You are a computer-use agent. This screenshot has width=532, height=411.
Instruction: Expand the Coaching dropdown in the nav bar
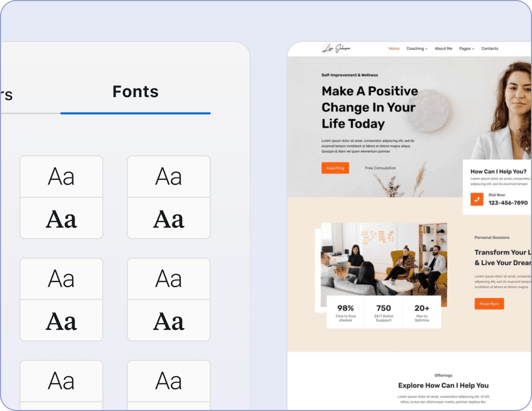coord(417,49)
